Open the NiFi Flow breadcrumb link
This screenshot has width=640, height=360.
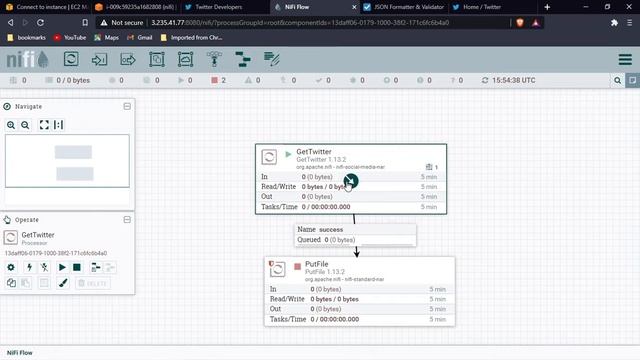[x=20, y=353]
